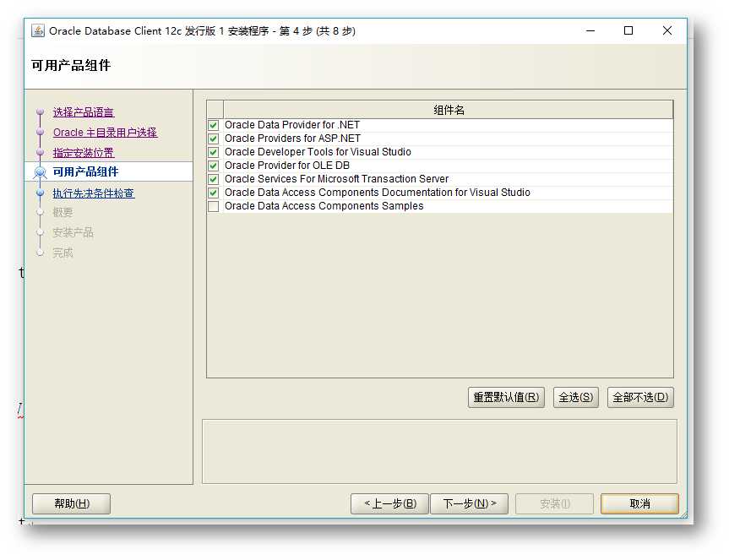
Task: Click the 组件名 column header
Action: (449, 110)
